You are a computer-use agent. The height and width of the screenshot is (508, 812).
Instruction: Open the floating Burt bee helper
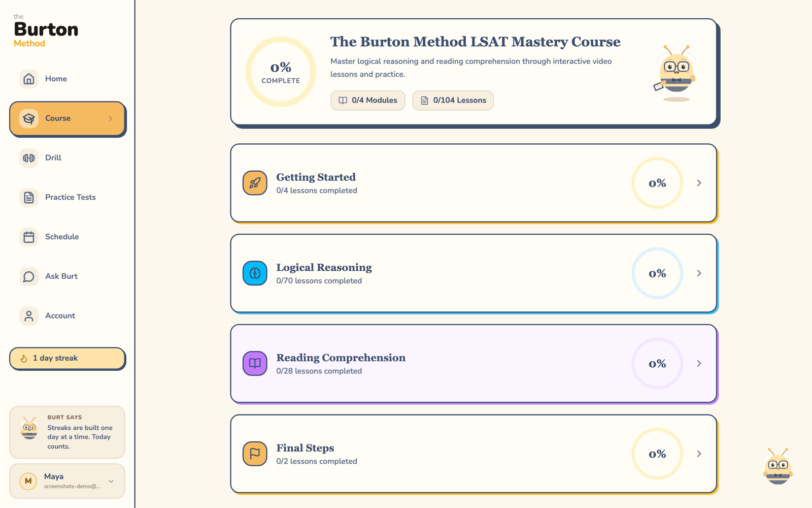[777, 466]
